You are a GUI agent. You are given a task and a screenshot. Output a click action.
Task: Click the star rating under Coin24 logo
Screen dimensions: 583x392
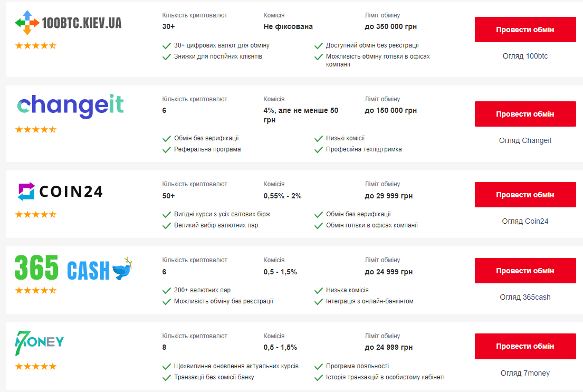point(36,215)
